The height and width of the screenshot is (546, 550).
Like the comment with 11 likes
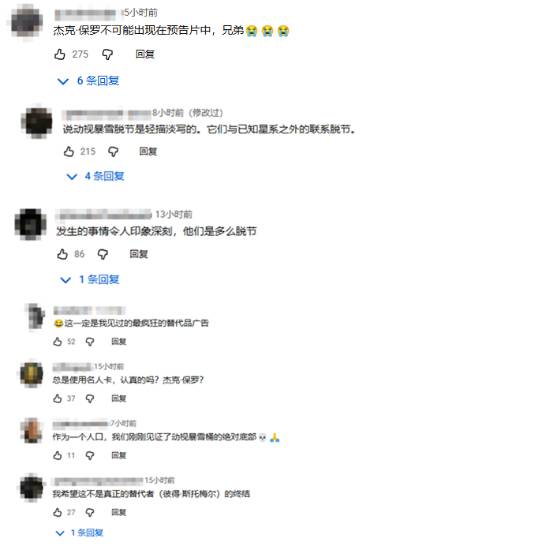(58, 455)
